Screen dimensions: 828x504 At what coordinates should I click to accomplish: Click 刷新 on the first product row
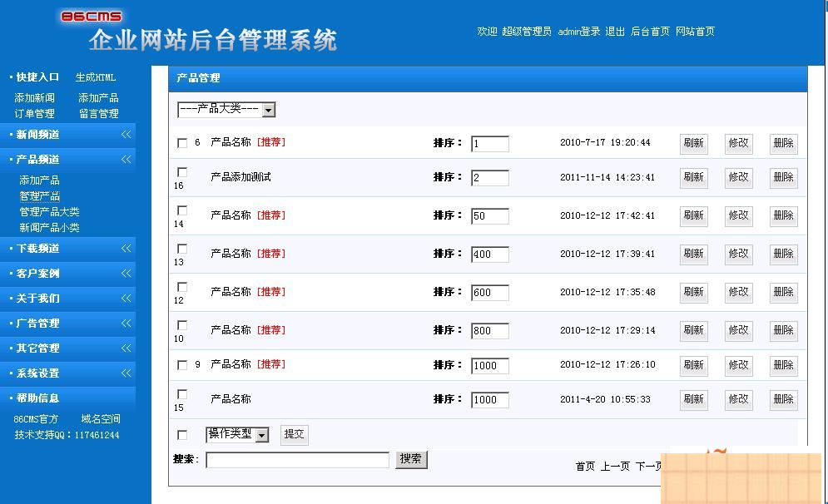click(x=693, y=143)
